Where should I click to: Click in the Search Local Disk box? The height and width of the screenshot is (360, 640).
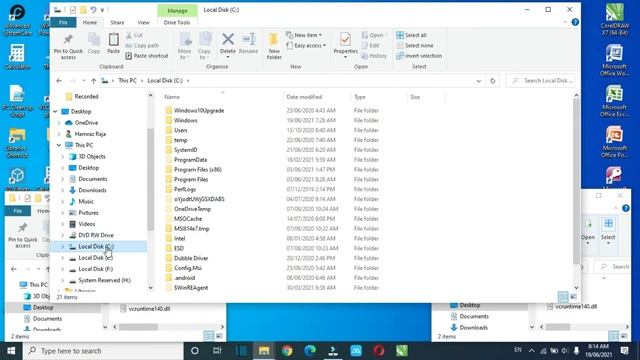[x=541, y=81]
